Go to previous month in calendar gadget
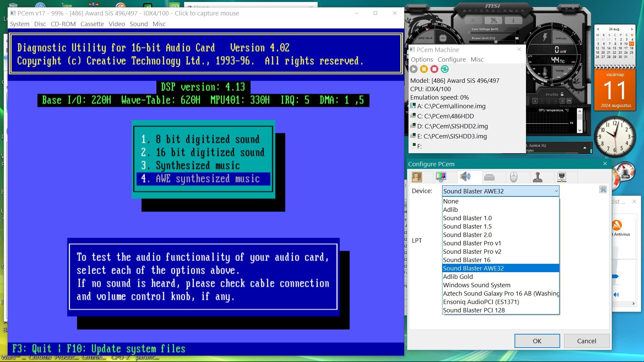The image size is (644, 362). point(597,29)
